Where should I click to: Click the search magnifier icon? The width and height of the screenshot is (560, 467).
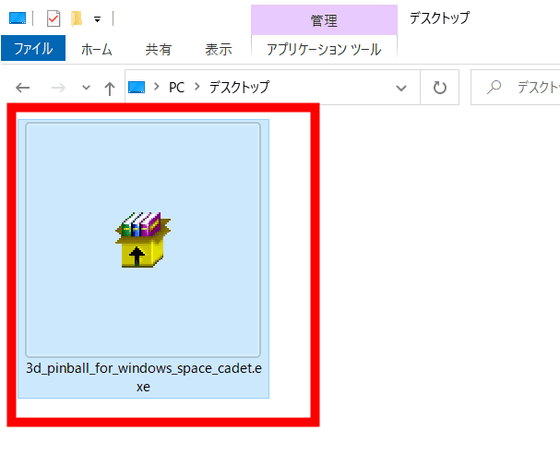494,87
